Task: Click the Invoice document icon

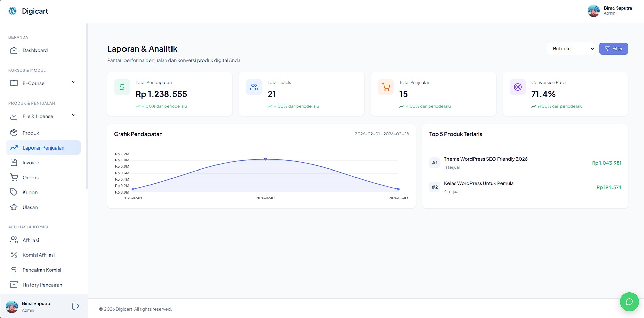Action: pyautogui.click(x=14, y=162)
